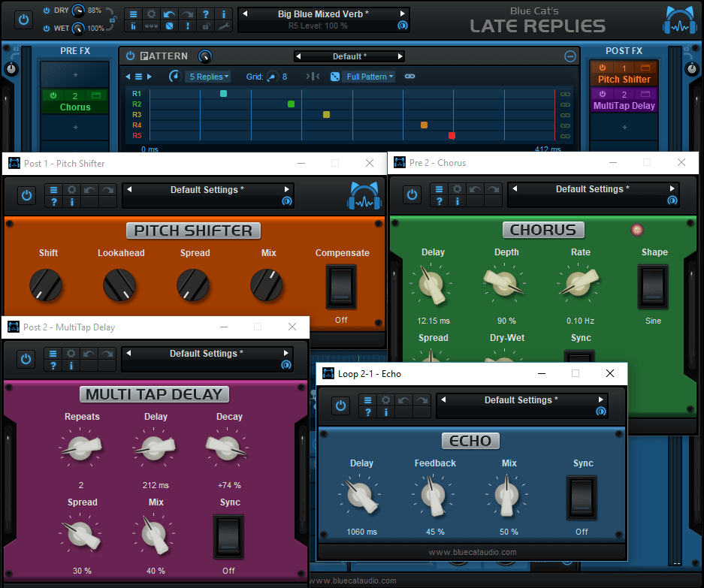The width and height of the screenshot is (704, 588).
Task: Click the dice randomize icon in the pattern toolbar
Action: [334, 77]
